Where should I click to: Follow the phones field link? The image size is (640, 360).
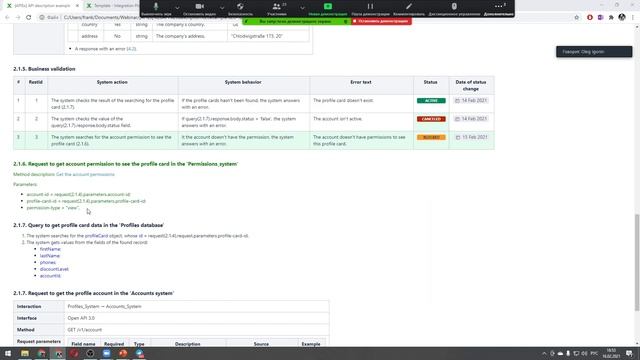[x=48, y=262]
